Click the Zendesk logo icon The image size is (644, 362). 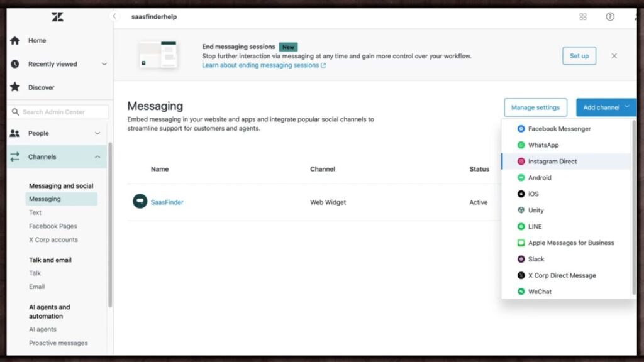57,17
